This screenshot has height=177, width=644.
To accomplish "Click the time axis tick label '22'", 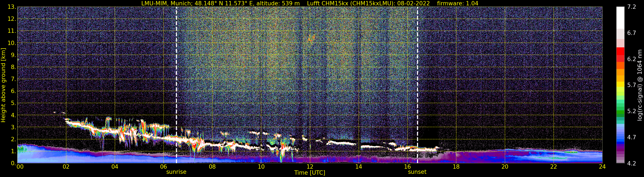I will click(554, 167).
